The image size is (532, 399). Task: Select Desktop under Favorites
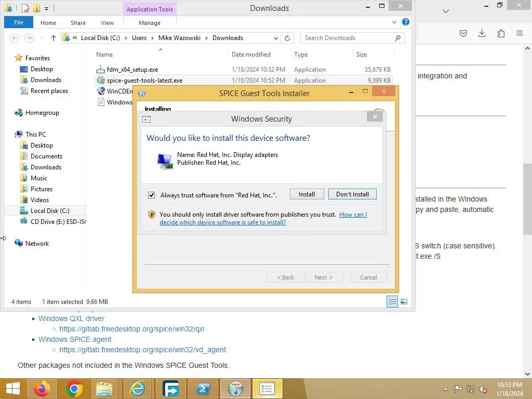tap(42, 69)
